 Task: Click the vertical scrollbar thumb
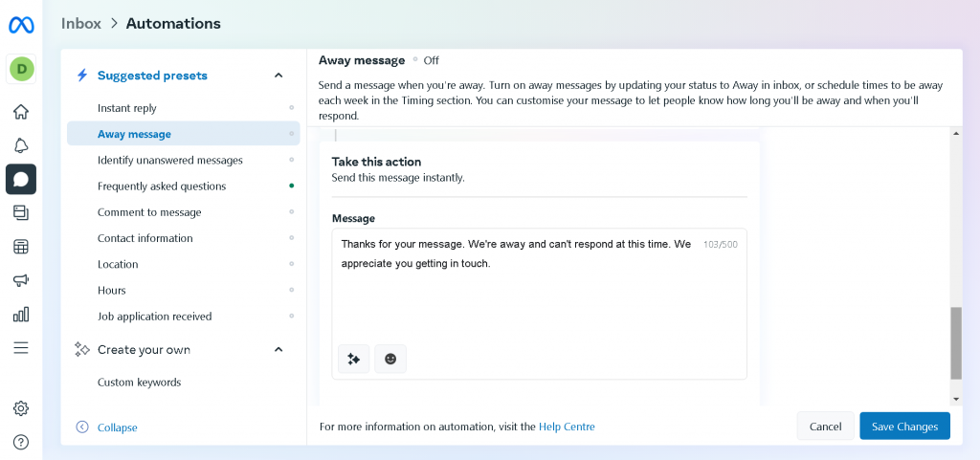pyautogui.click(x=955, y=342)
